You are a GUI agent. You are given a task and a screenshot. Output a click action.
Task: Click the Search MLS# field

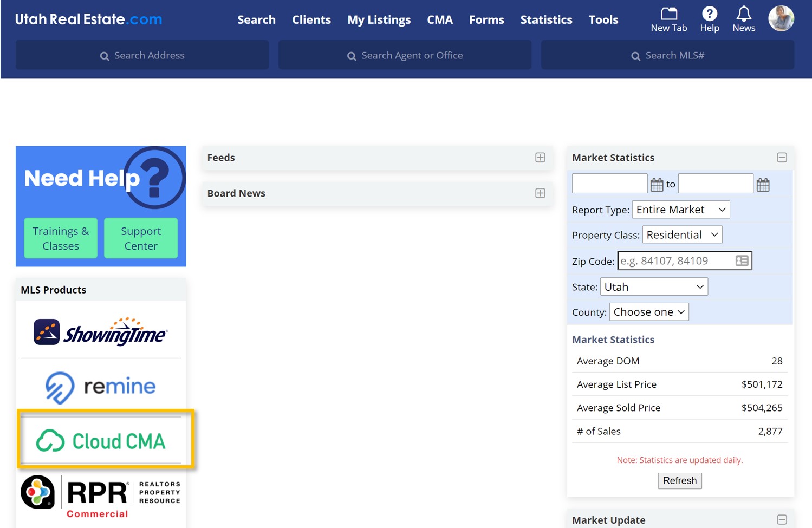[x=667, y=55]
